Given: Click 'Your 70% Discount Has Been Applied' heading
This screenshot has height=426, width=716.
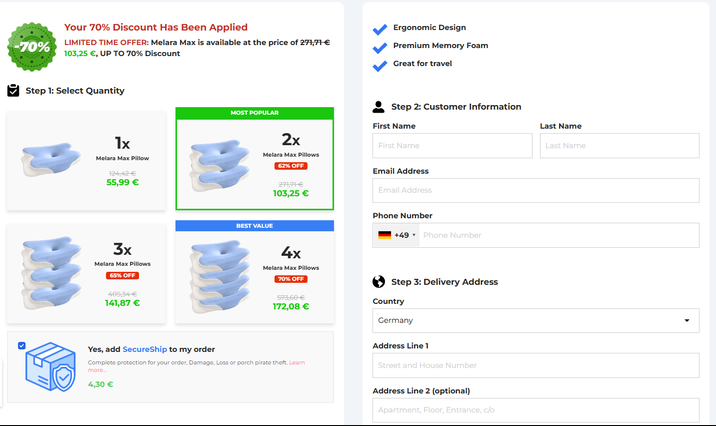Looking at the screenshot, I should coord(156,27).
